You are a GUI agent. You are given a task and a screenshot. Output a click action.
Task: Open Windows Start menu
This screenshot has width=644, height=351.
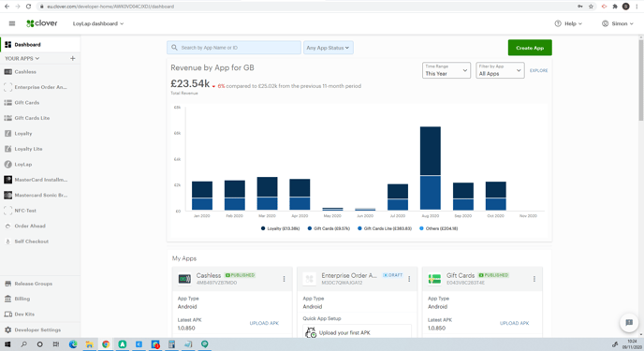pyautogui.click(x=7, y=344)
